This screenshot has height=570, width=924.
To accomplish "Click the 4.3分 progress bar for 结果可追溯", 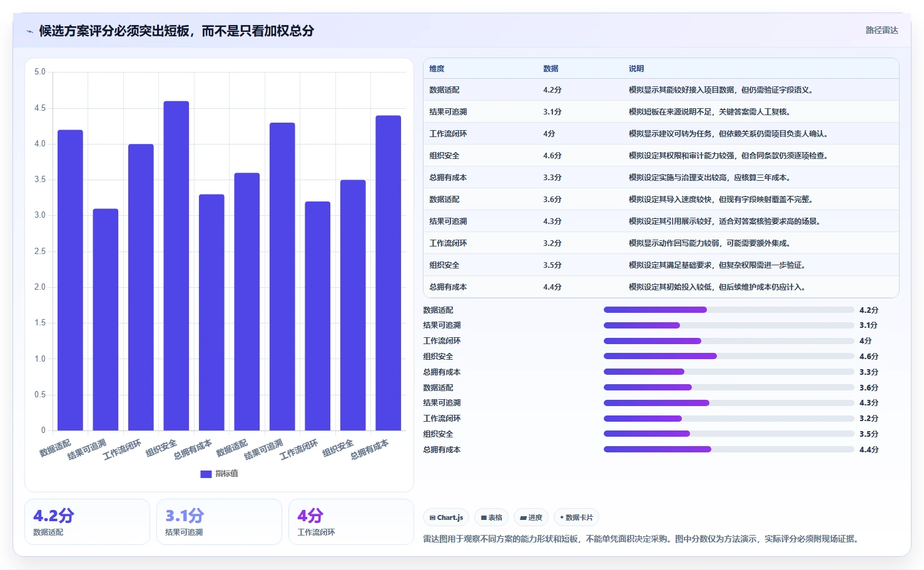I will [729, 403].
